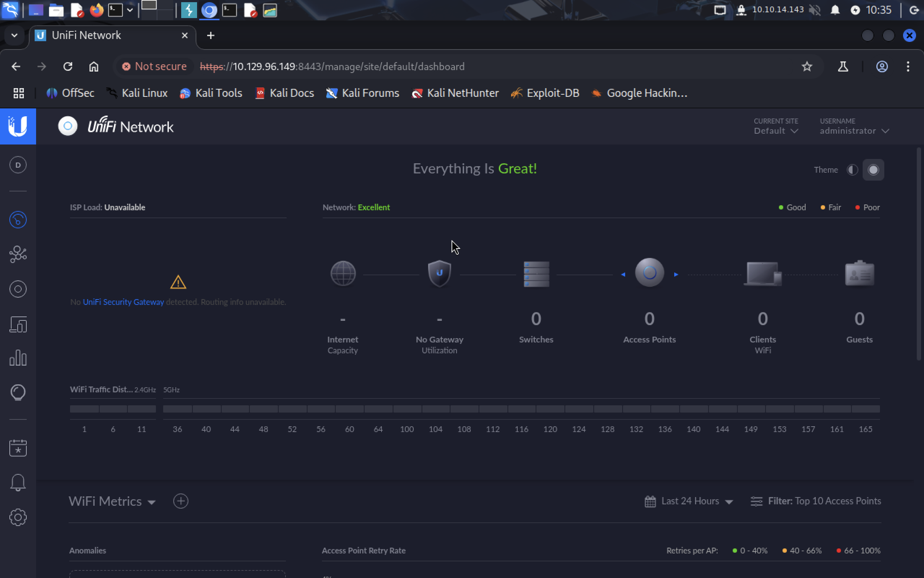Open the lightbulb sidebar icon
The height and width of the screenshot is (578, 924).
point(18,393)
